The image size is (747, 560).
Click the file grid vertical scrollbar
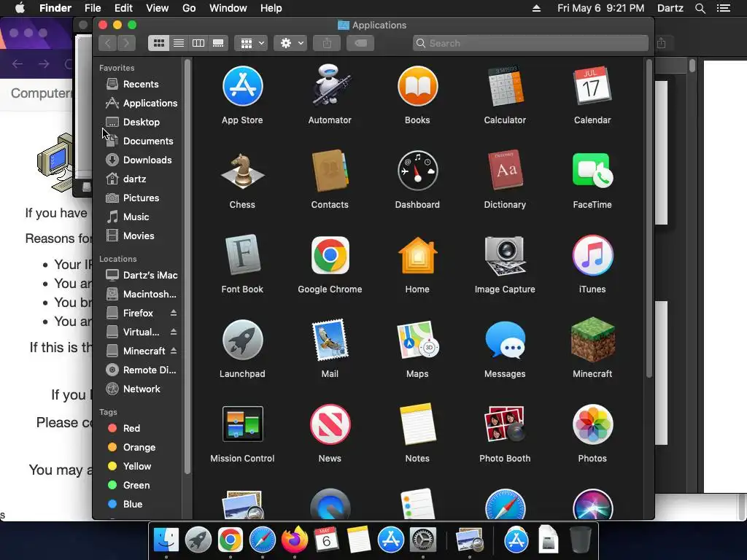click(649, 219)
